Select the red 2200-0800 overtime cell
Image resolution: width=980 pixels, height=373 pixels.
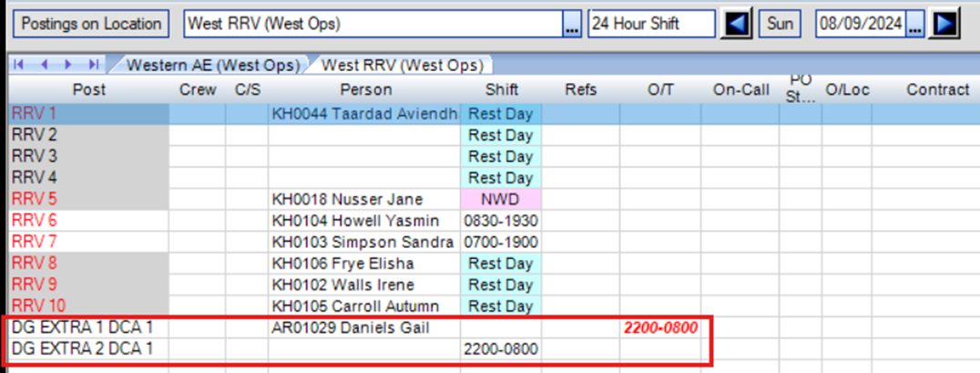[x=660, y=327]
